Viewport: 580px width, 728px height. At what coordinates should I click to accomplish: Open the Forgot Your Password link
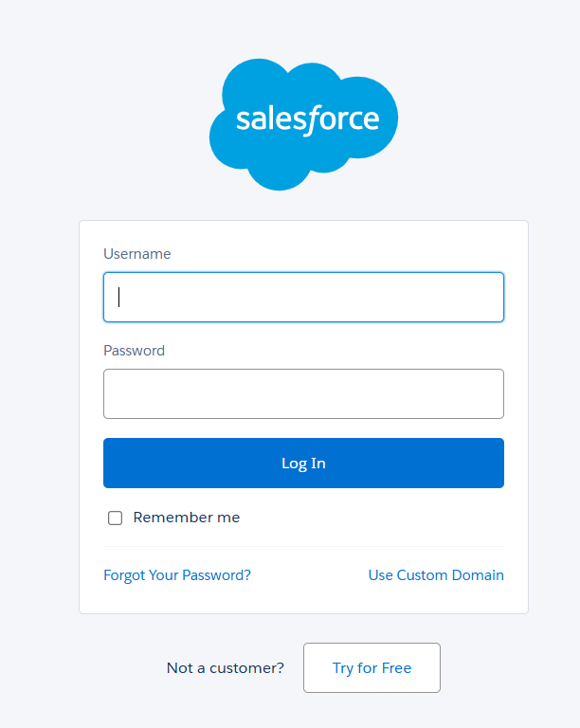(177, 575)
